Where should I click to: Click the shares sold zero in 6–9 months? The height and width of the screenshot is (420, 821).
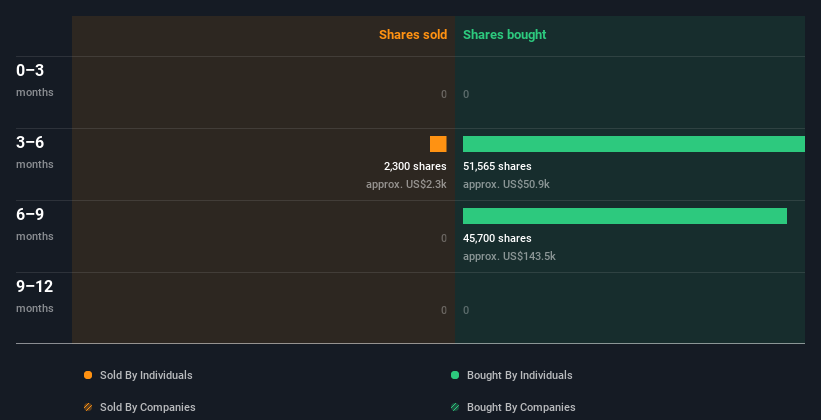click(x=444, y=238)
